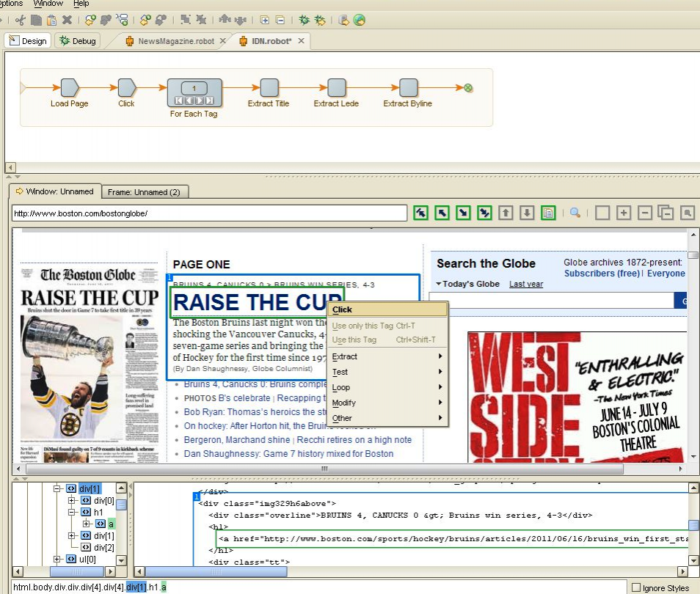700x594 pixels.
Task: Click the globe browser icon in toolbar
Action: tap(360, 20)
